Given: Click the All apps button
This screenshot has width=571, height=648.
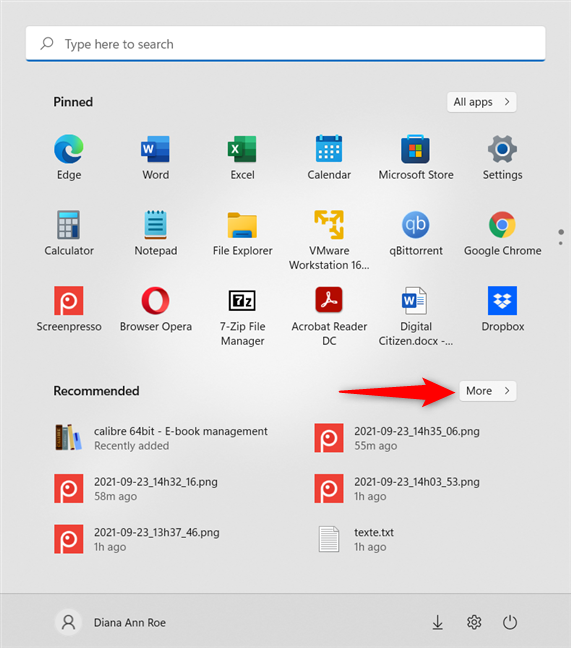Looking at the screenshot, I should click(x=481, y=102).
